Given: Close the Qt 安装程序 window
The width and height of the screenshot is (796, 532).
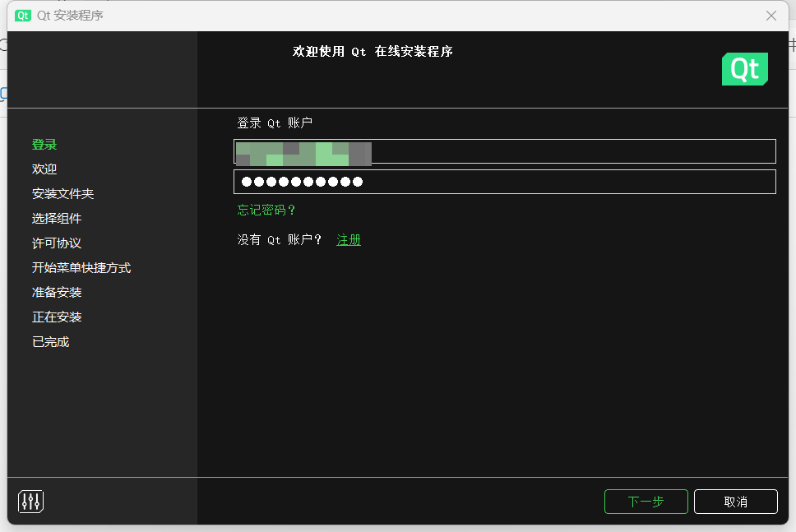Looking at the screenshot, I should point(771,16).
